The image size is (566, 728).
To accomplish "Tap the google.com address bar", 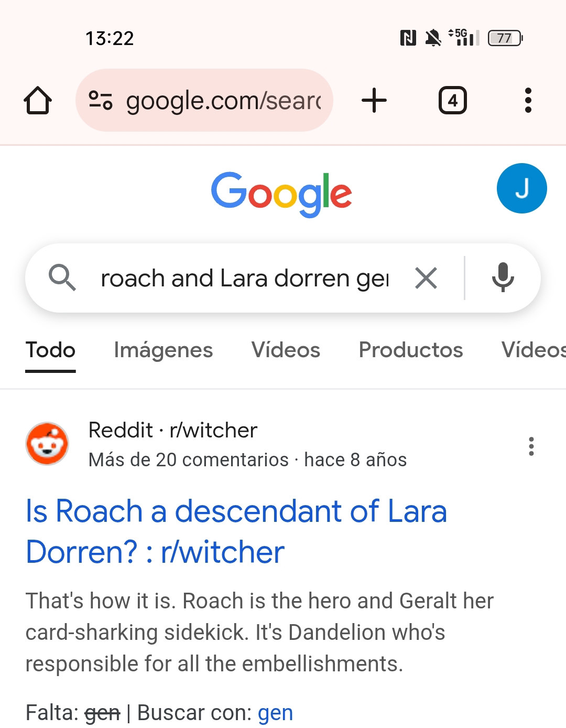I will 204,100.
